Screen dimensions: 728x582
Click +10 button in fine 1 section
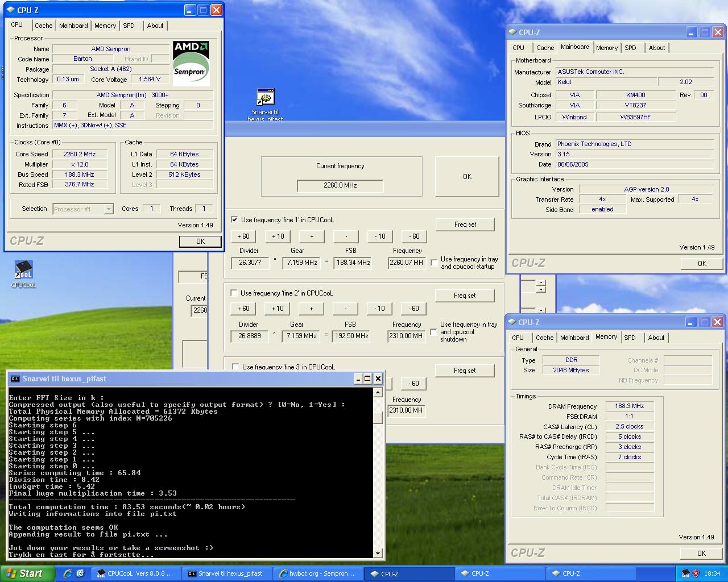click(278, 236)
